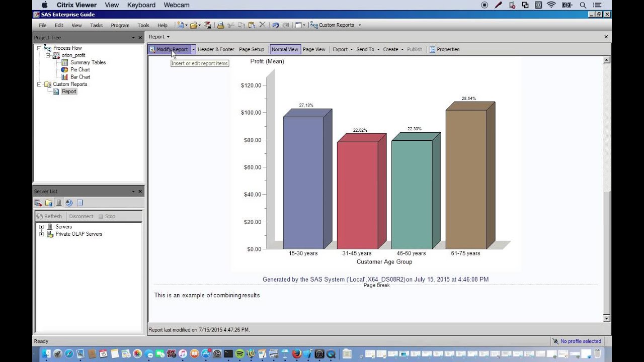Click the Properties button
Image resolution: width=644 pixels, height=362 pixels.
(x=444, y=49)
